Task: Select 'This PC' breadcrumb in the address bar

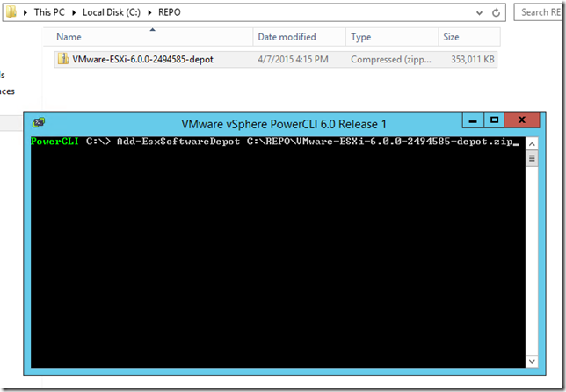Action: click(x=49, y=12)
